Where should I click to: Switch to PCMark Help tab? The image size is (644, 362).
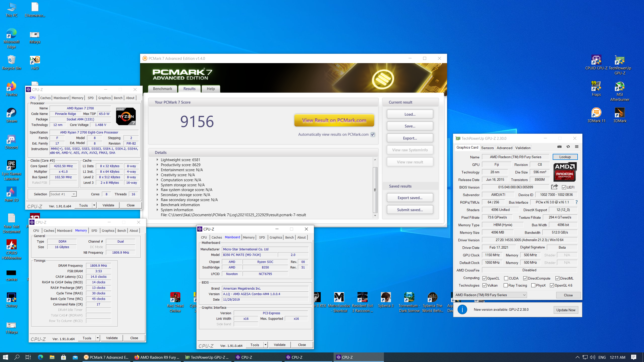211,88
